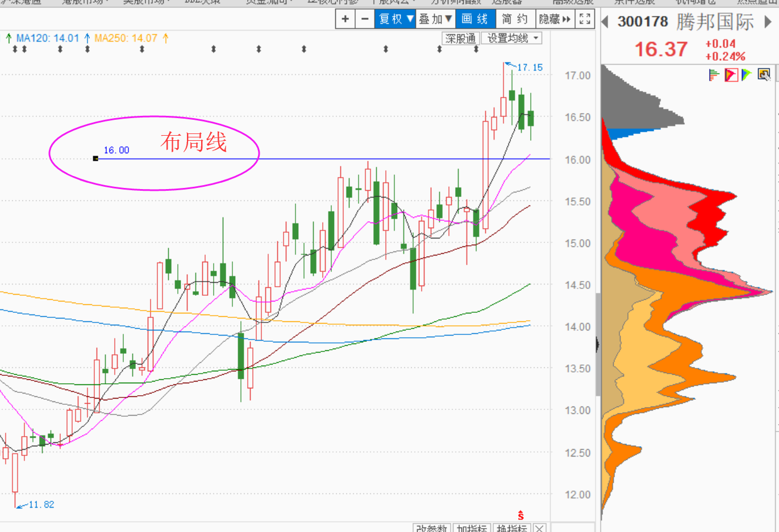The image size is (779, 532).
Task: Select the 16.00 line's black handle
Action: [x=95, y=158]
